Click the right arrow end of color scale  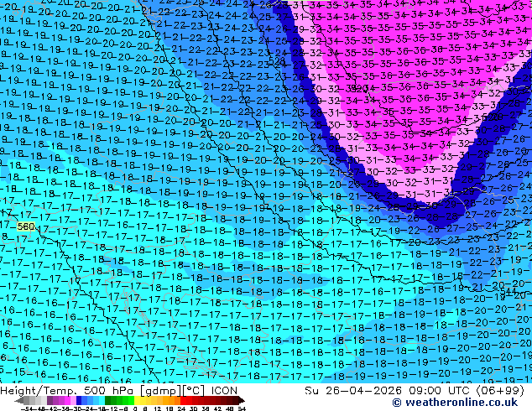point(241,400)
